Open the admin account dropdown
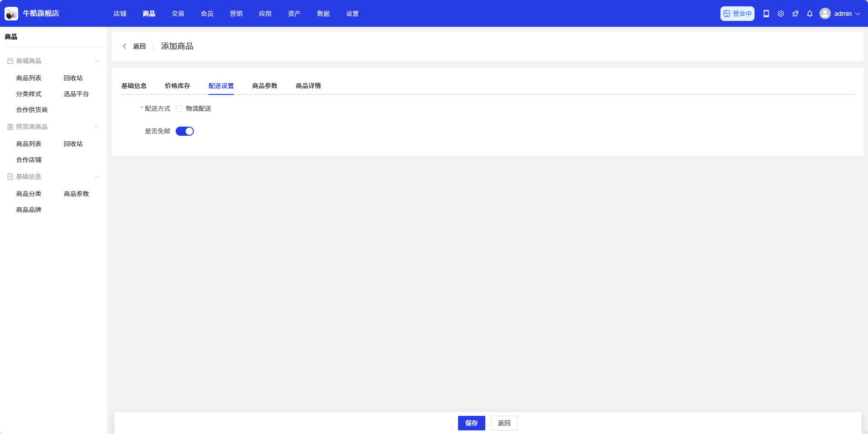The height and width of the screenshot is (434, 868). tap(840, 14)
